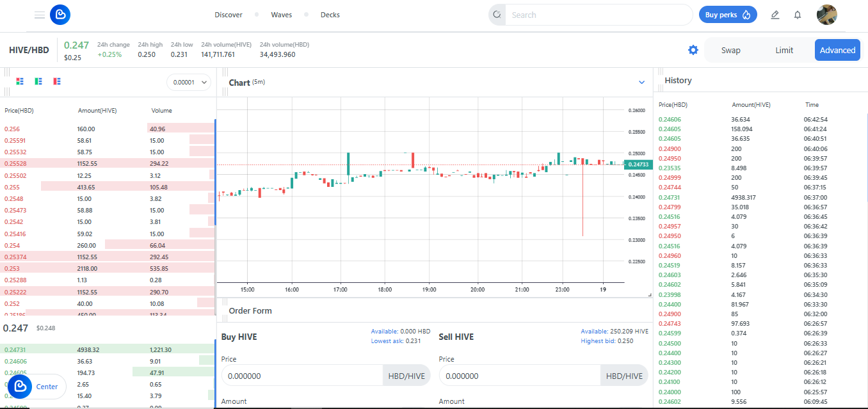
Task: Open Decks from the top navigation
Action: click(330, 15)
